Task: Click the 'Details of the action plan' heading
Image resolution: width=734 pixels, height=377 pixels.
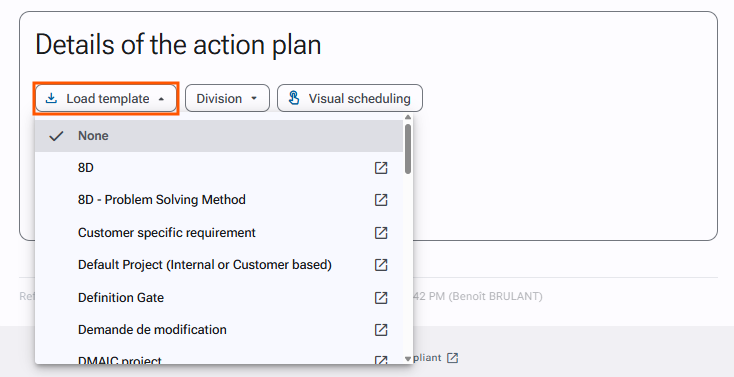Action: coord(178,45)
